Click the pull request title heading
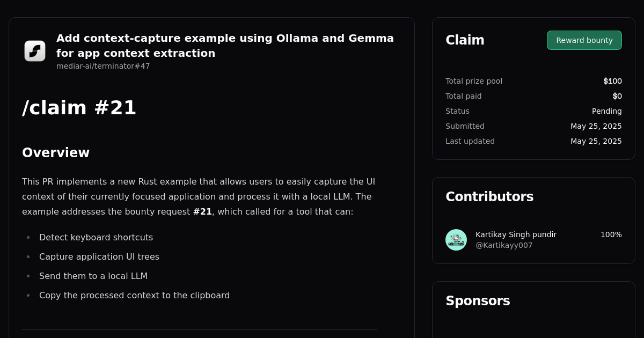644x338 pixels. coord(225,45)
